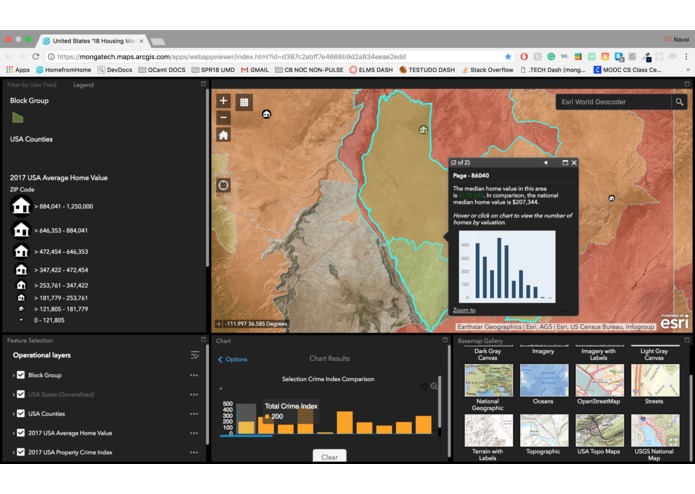The width and height of the screenshot is (695, 494).
Task: Open USA States (Generalized) layer options menu
Action: 194,394
